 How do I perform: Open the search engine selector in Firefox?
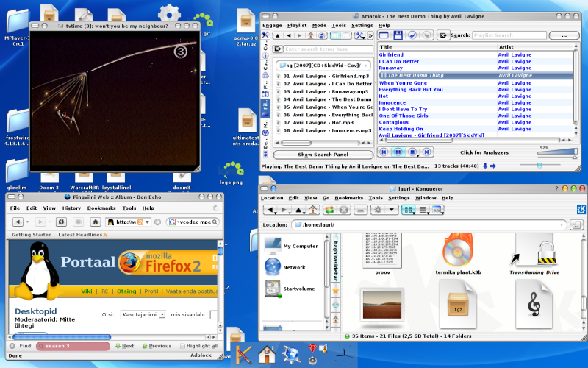tap(173, 222)
